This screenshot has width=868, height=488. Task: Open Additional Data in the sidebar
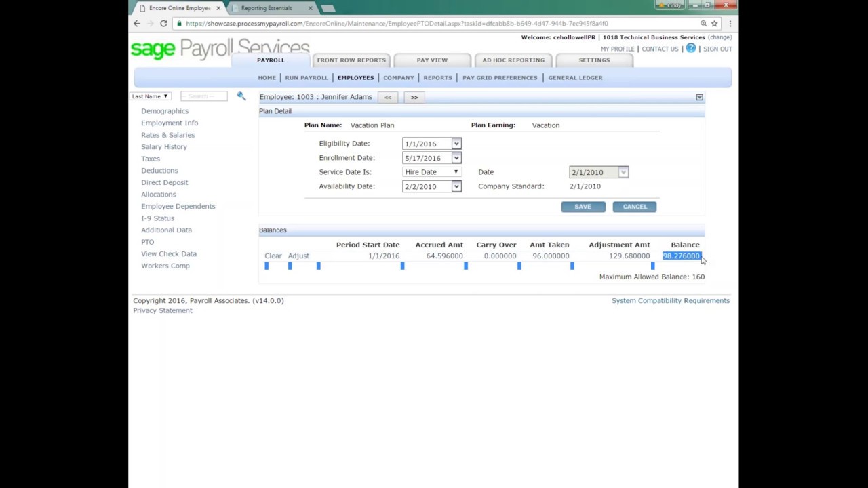coord(166,230)
